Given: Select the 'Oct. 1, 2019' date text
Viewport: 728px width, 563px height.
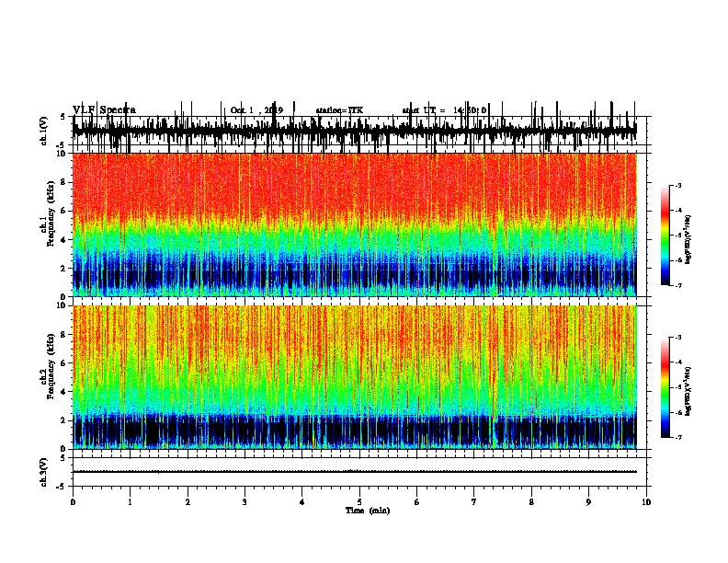Looking at the screenshot, I should click(x=256, y=110).
